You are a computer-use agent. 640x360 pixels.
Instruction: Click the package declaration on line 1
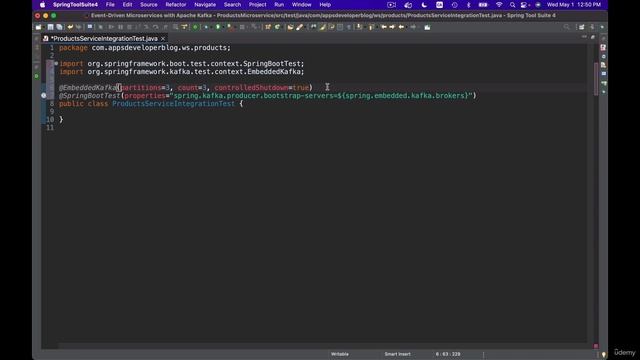[145, 48]
